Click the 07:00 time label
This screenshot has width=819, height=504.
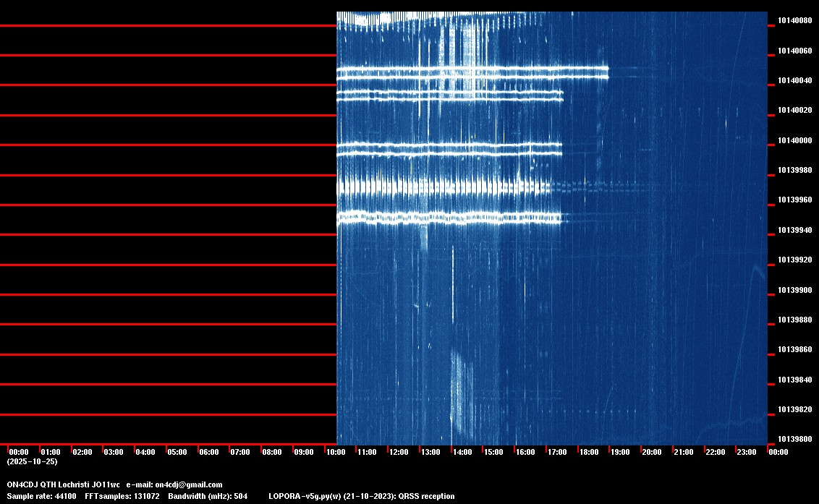(x=240, y=452)
